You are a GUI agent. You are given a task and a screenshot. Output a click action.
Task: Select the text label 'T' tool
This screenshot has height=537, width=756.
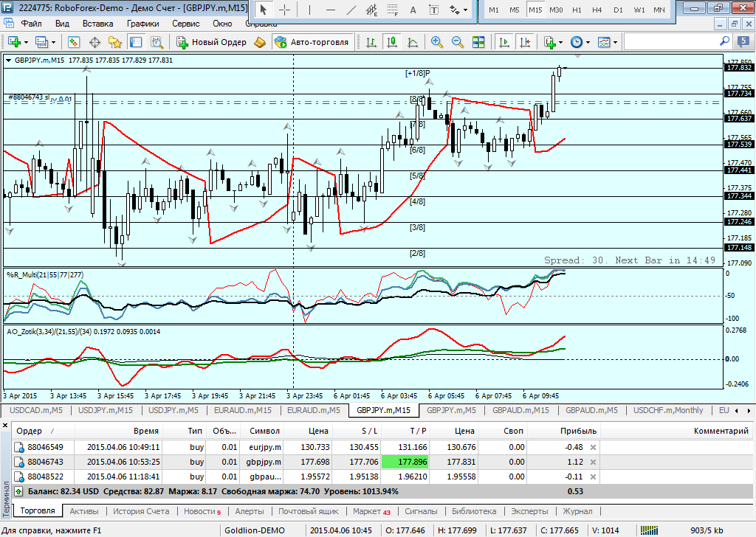point(433,10)
